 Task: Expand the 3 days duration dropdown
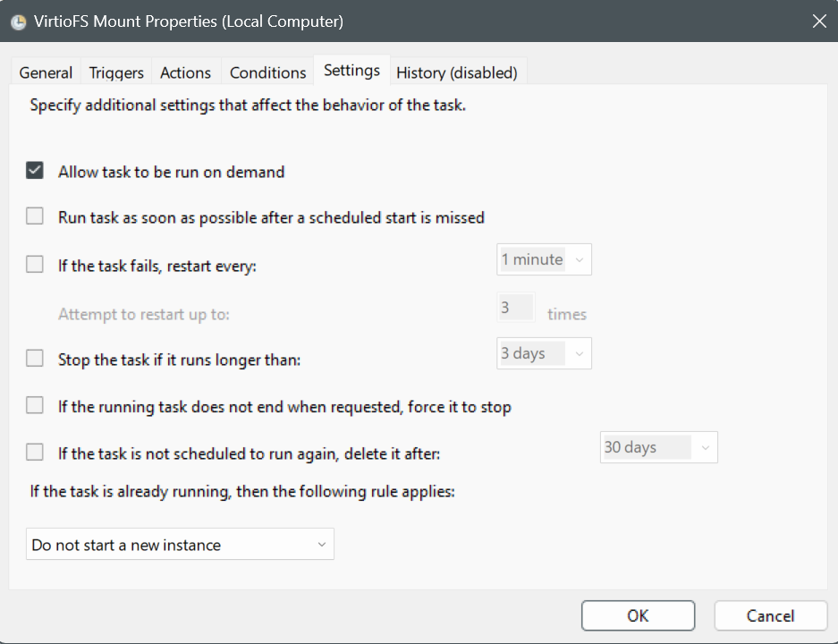coord(544,353)
